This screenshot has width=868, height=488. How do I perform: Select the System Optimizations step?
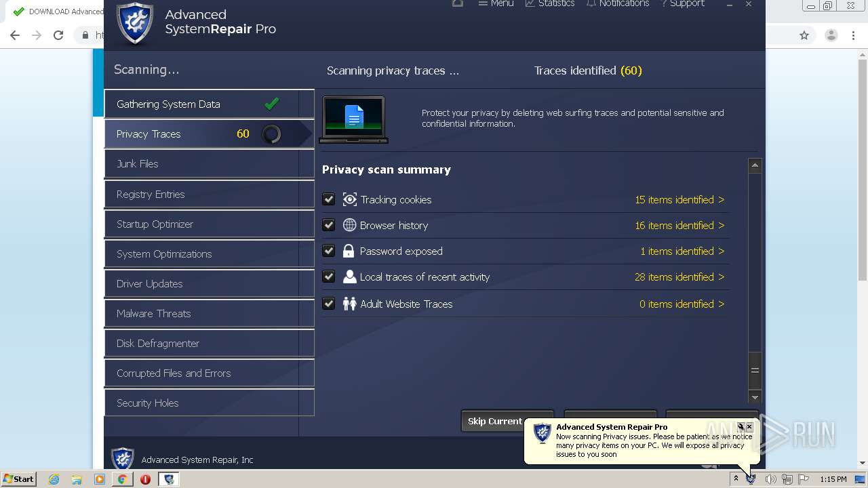[x=209, y=254]
